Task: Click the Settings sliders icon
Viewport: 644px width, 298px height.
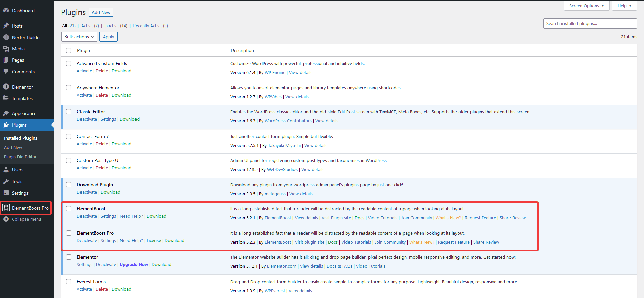Action: pos(6,193)
